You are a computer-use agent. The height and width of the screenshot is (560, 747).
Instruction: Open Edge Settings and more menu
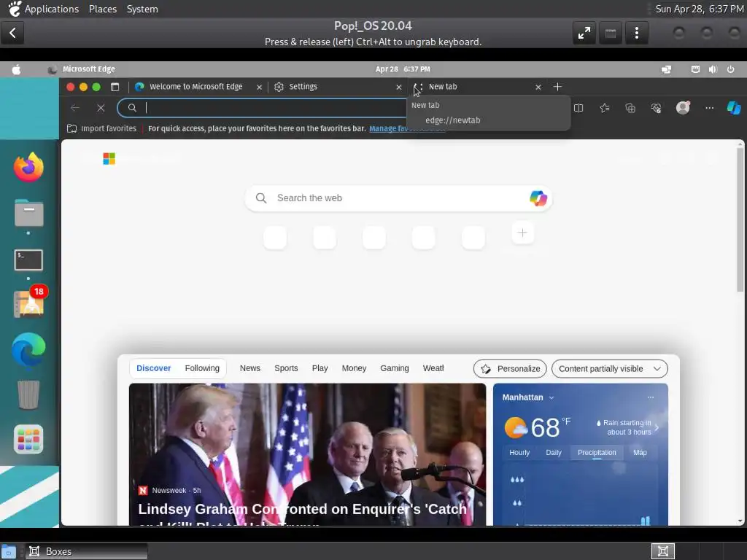[x=709, y=108]
